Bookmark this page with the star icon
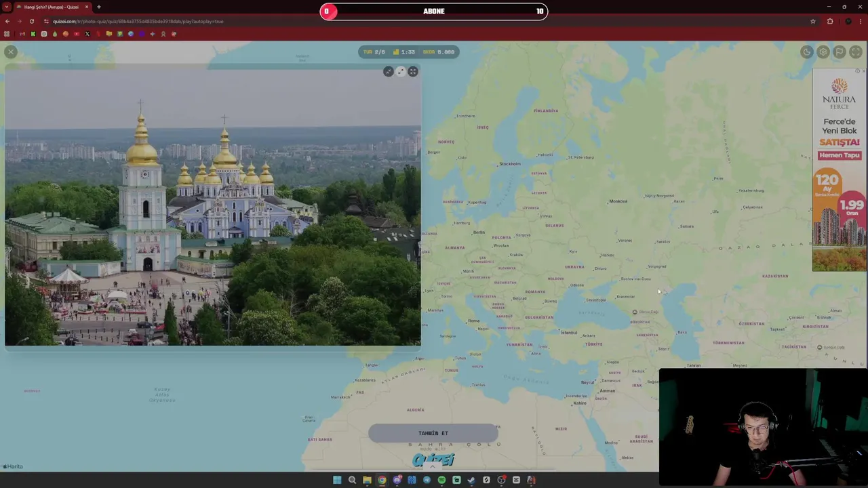 [x=812, y=22]
